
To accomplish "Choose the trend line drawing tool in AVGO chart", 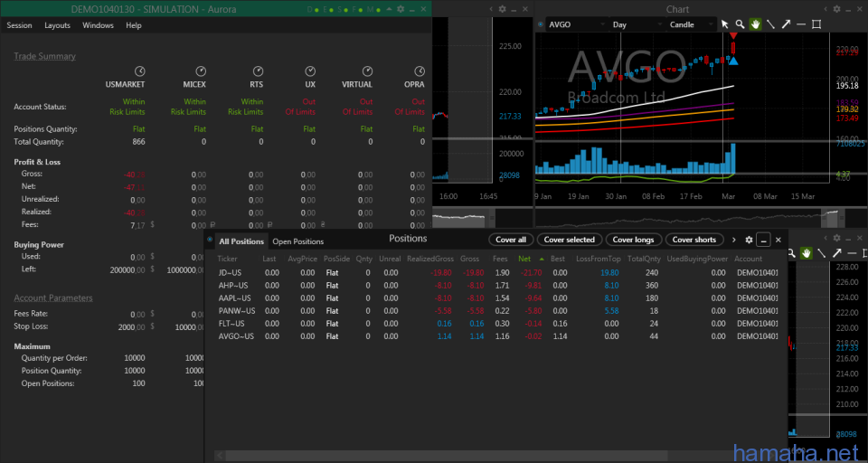I will tap(770, 24).
